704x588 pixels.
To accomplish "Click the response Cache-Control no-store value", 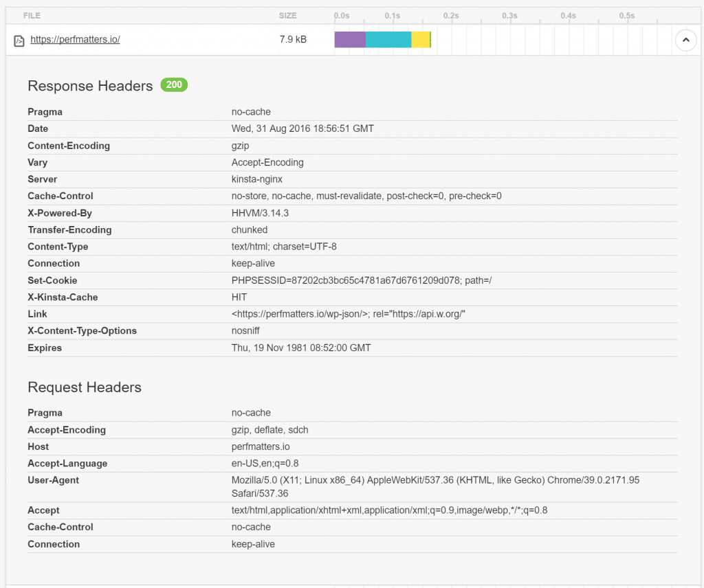I will 366,196.
